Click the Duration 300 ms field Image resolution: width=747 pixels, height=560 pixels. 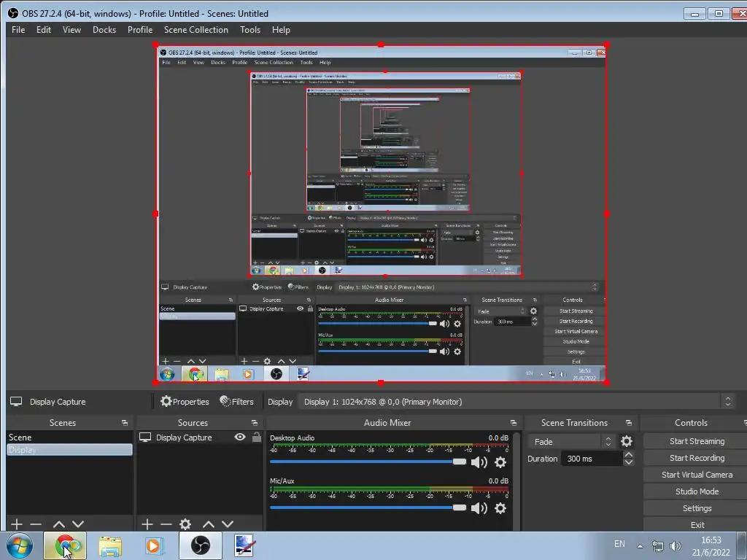pos(592,459)
